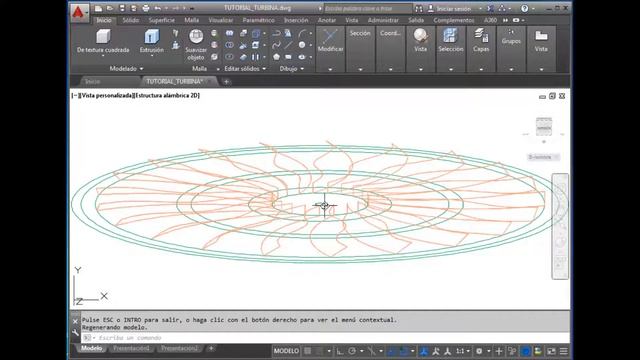
Task: Close the command line panel
Action: [76, 322]
